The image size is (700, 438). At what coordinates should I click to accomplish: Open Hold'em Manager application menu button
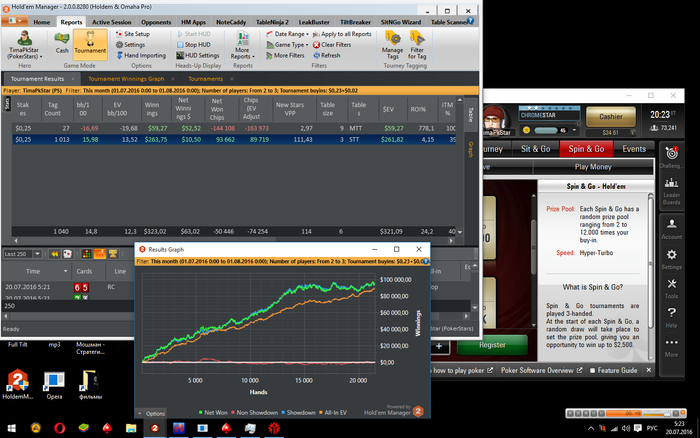[x=15, y=21]
